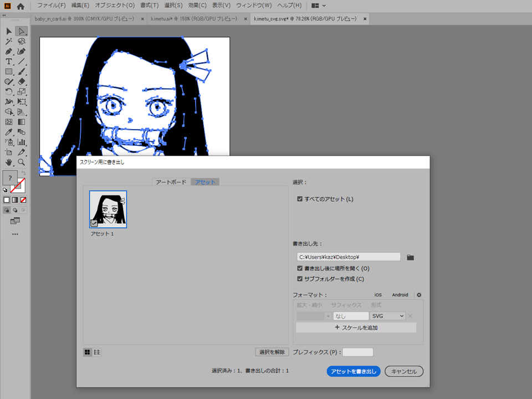Switch to kimetu.ai document tab
This screenshot has height=399, width=532.
coord(194,19)
